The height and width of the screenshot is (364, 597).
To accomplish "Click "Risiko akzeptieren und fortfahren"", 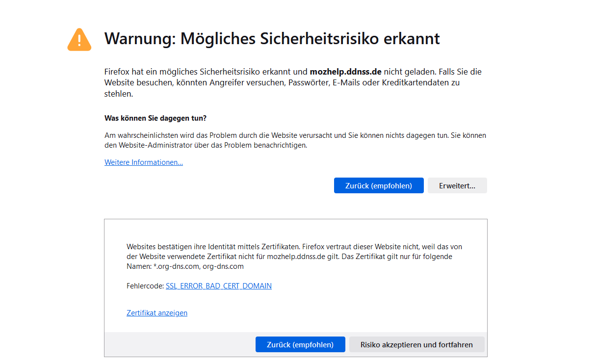I will point(416,344).
